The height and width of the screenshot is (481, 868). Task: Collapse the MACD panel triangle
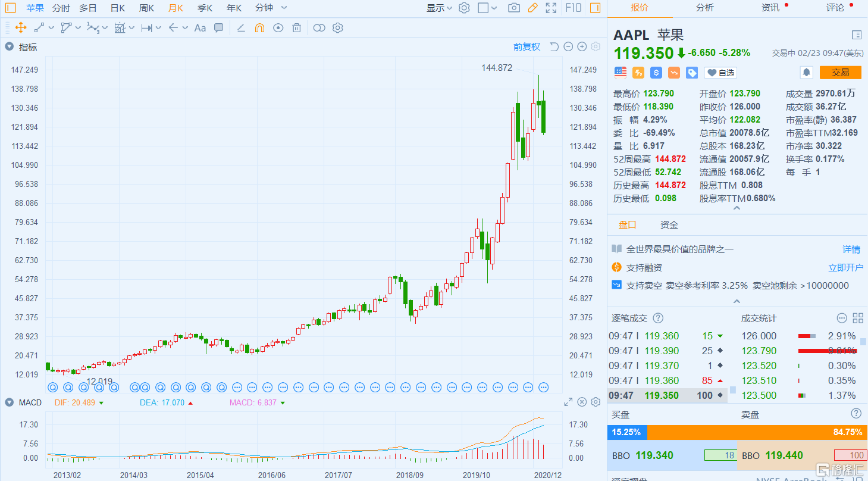(x=9, y=402)
